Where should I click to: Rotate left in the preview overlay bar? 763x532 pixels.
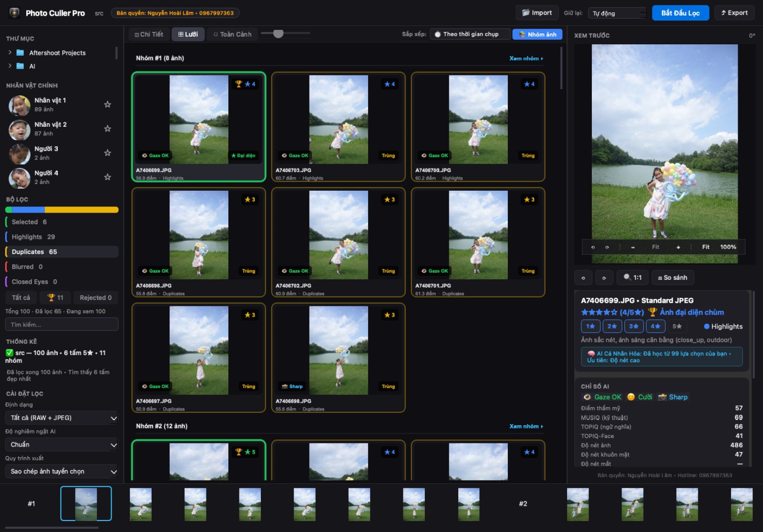click(593, 247)
